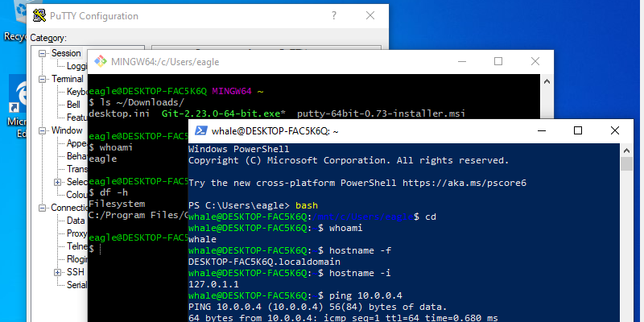Screen dimensions: 644x322
Task: Click the 'Category:' label in PuTTY
Action: pyautogui.click(x=48, y=38)
